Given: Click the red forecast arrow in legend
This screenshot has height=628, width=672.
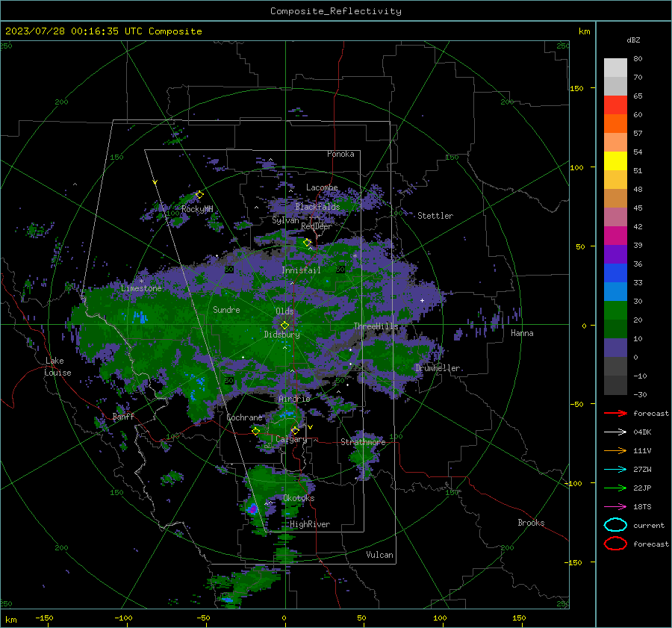Looking at the screenshot, I should point(615,413).
